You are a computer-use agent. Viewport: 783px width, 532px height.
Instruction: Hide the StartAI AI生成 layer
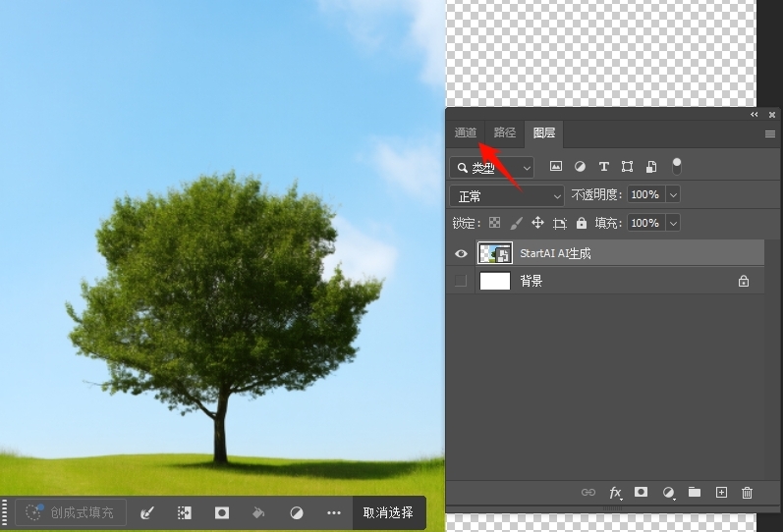[x=461, y=253]
